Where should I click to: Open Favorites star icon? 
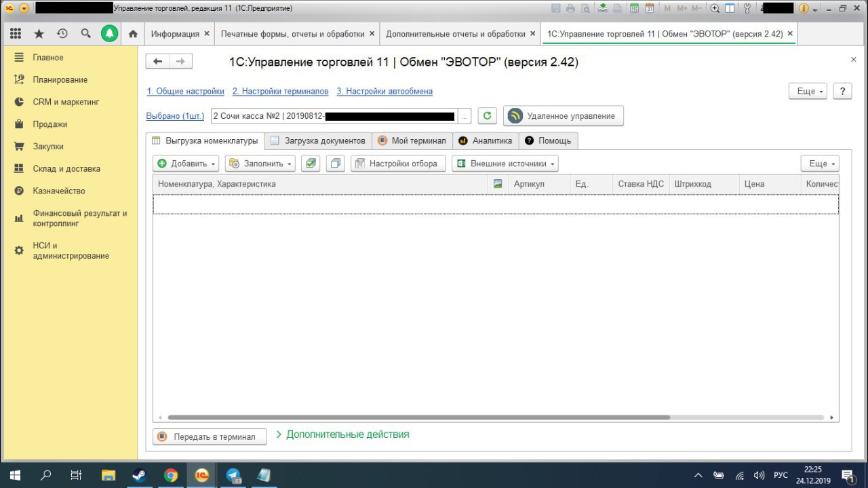point(39,33)
